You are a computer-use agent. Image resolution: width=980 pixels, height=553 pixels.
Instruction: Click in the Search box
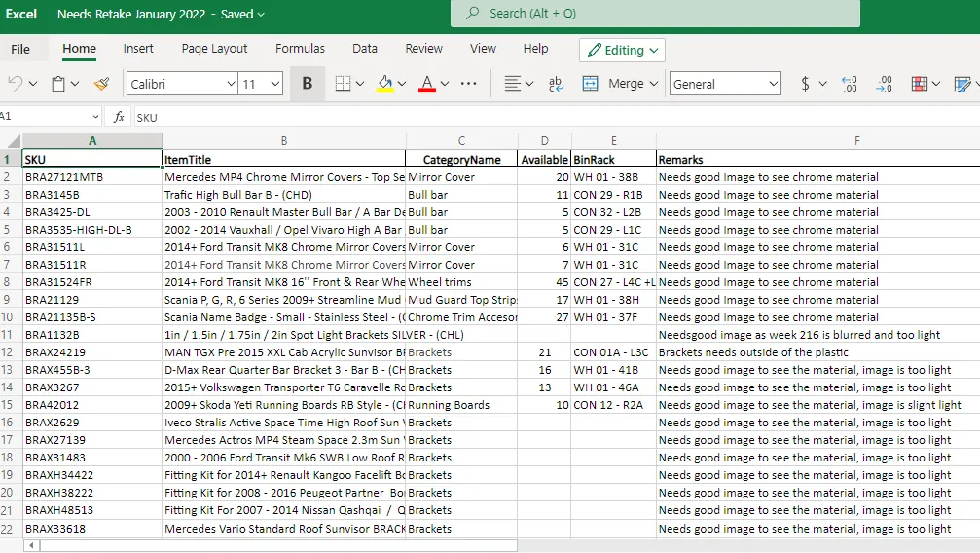655,13
